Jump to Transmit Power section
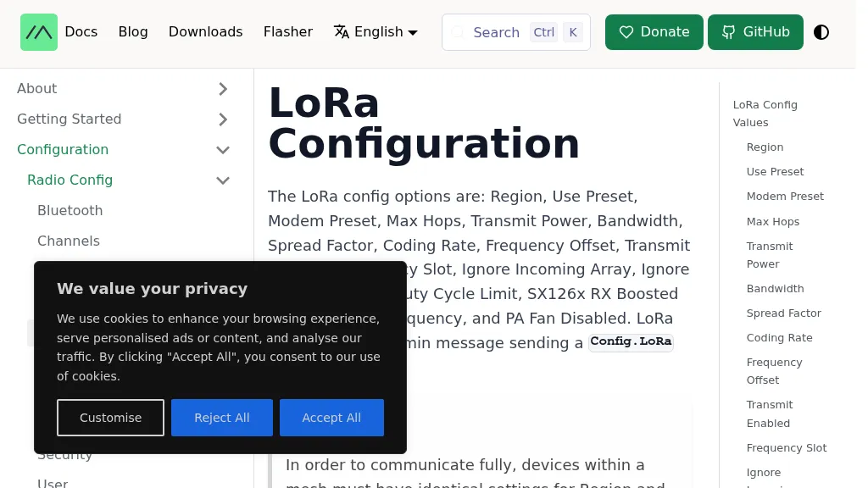This screenshot has height=488, width=868. pos(770,255)
